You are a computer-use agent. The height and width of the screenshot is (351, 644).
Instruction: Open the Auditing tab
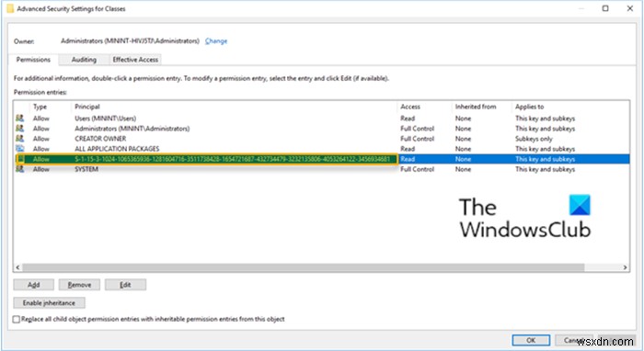tap(84, 60)
